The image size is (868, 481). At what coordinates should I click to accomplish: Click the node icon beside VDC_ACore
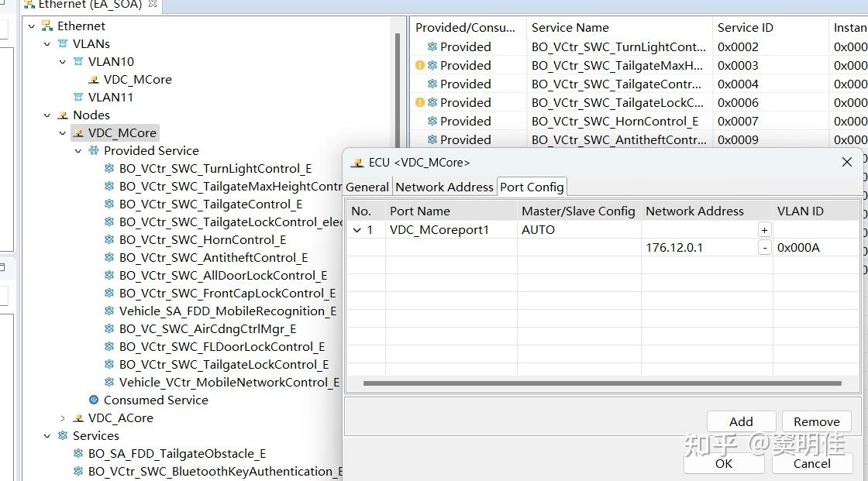pyautogui.click(x=77, y=418)
